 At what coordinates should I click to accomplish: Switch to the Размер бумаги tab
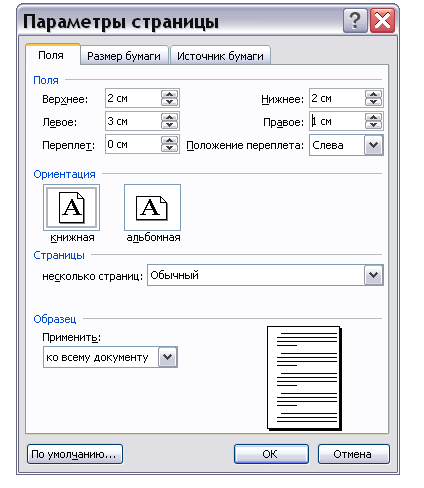124,56
